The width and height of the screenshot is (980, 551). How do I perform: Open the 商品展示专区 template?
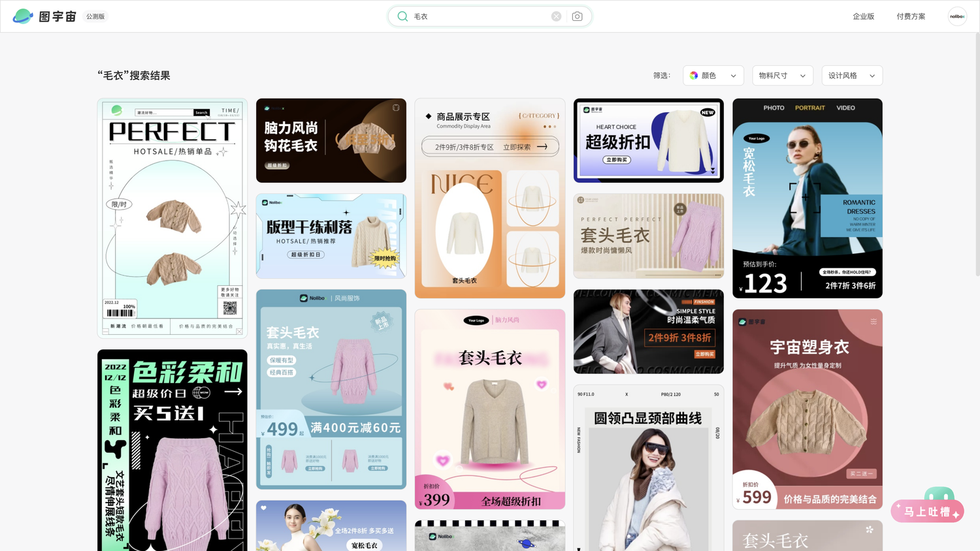coord(490,198)
